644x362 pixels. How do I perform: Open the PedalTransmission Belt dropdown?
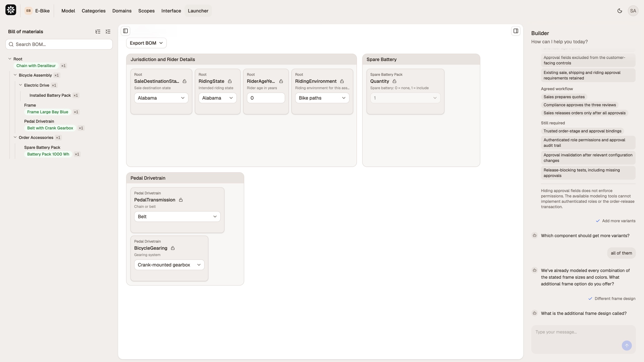tap(177, 216)
